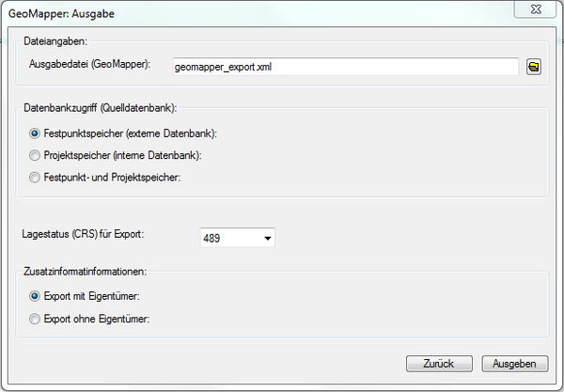Click the GeoMapper: Ausgabe title bar
This screenshot has height=392, width=564.
pos(235,10)
